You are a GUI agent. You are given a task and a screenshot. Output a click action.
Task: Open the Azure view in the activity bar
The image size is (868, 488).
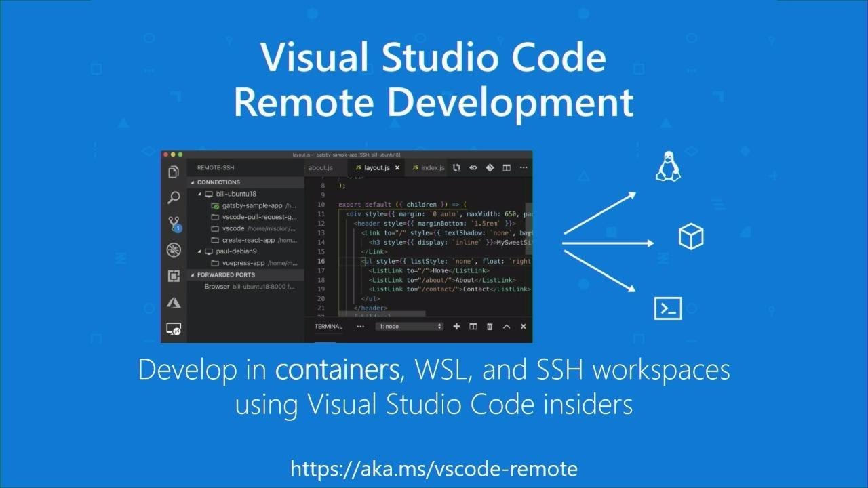[174, 302]
